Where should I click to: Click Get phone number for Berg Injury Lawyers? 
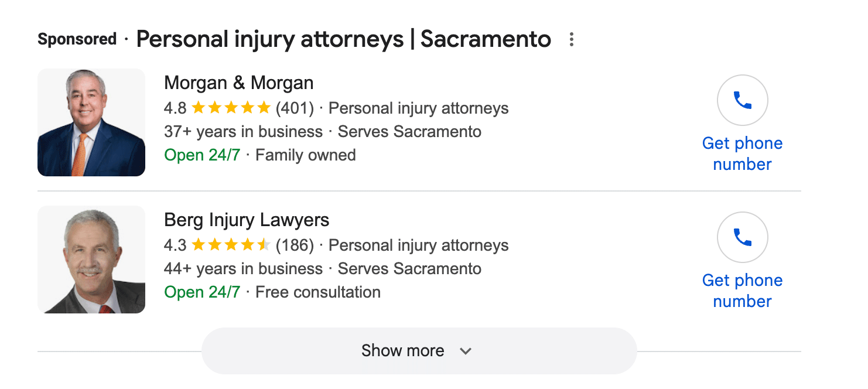(742, 291)
